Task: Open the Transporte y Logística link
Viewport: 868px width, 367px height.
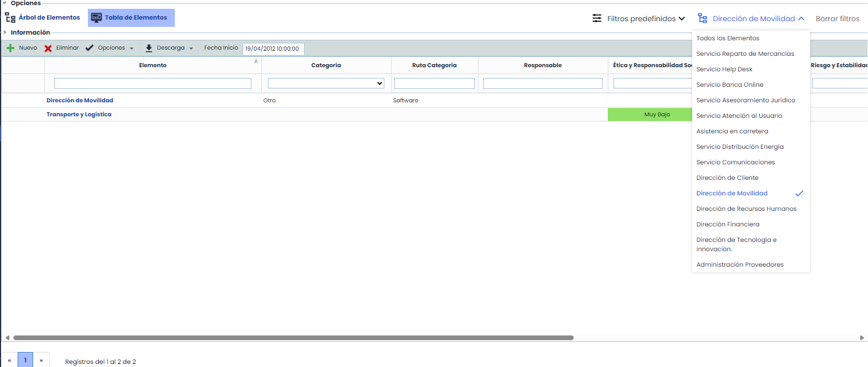Action: coord(79,114)
